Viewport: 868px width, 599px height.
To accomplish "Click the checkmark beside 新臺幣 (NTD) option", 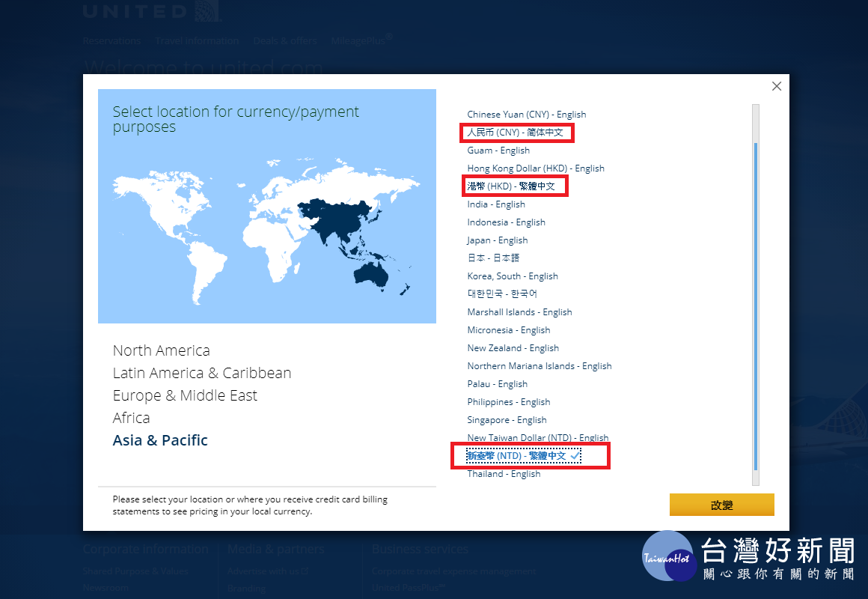I will click(575, 455).
